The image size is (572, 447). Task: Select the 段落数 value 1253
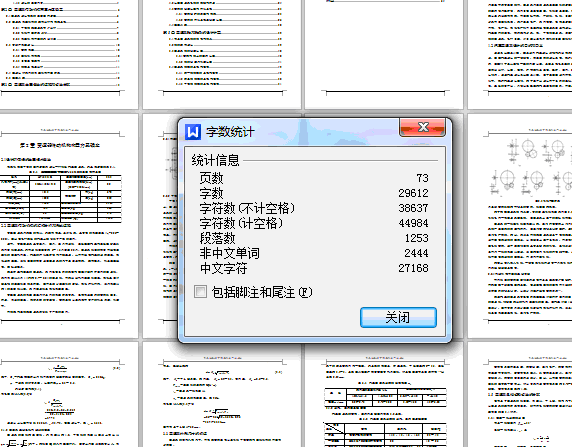pyautogui.click(x=417, y=238)
